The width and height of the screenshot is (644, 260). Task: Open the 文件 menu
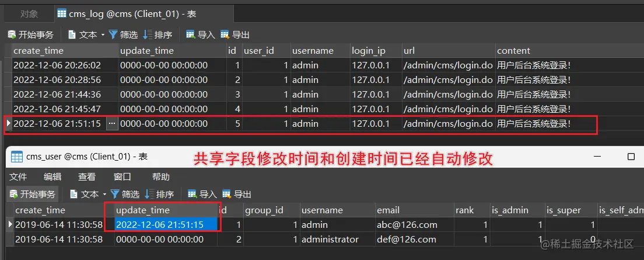point(18,177)
